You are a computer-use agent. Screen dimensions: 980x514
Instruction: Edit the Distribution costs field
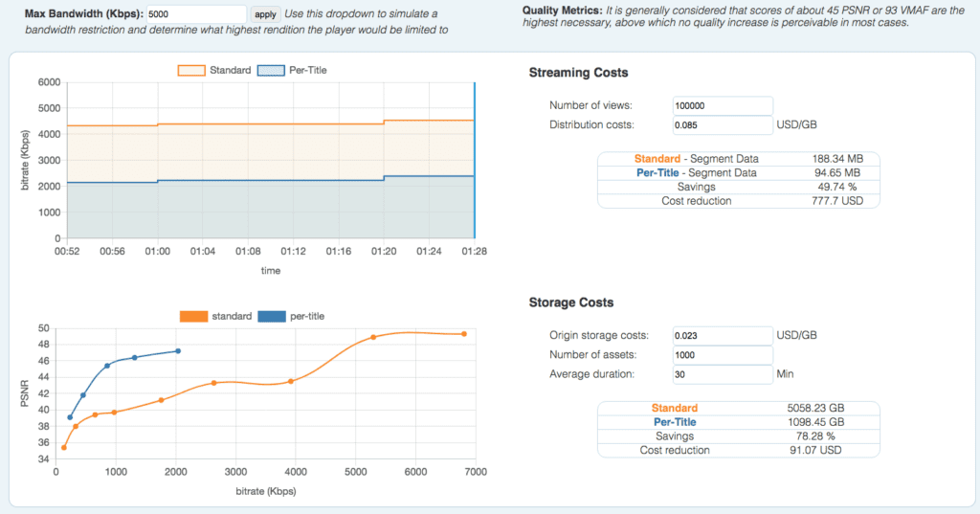723,125
